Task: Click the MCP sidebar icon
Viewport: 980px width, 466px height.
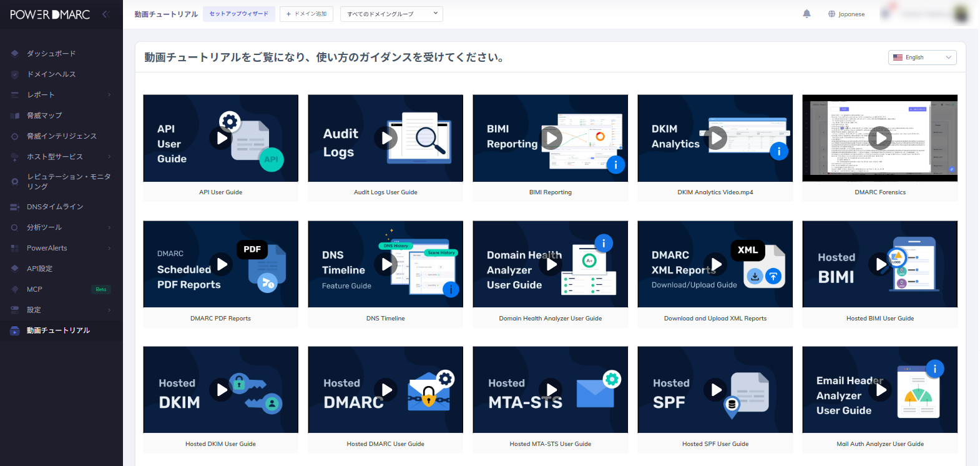Action: [x=15, y=289]
